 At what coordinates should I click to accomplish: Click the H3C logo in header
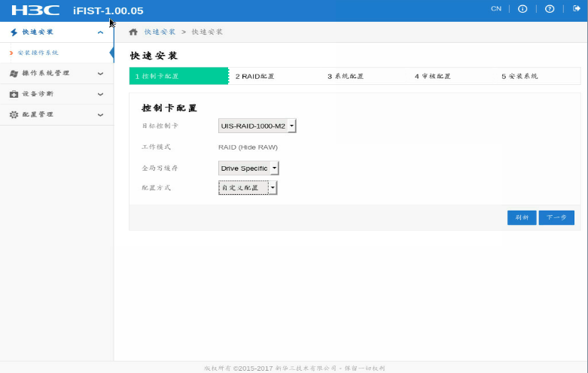click(x=36, y=11)
